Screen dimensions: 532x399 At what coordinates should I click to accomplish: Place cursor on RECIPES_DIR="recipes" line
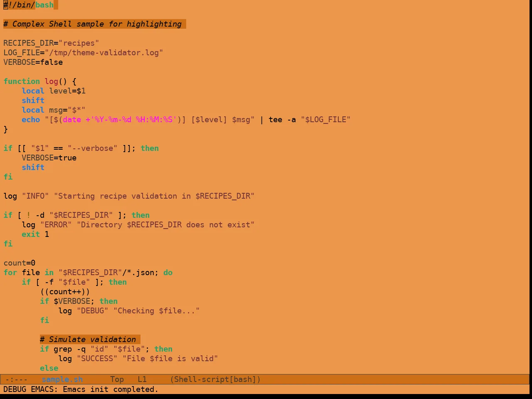[51, 43]
